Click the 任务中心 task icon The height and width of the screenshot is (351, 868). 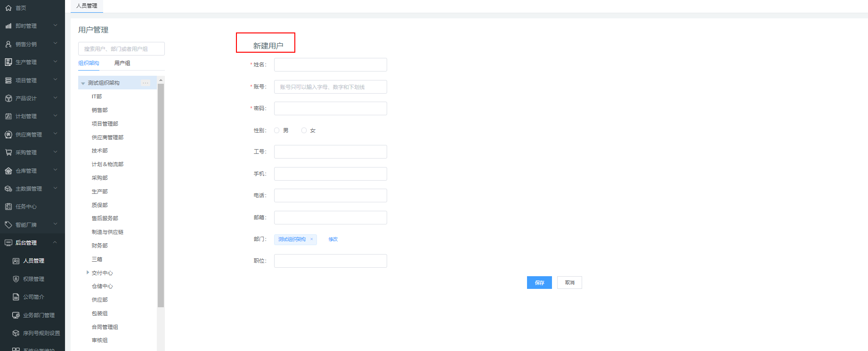[x=8, y=207]
